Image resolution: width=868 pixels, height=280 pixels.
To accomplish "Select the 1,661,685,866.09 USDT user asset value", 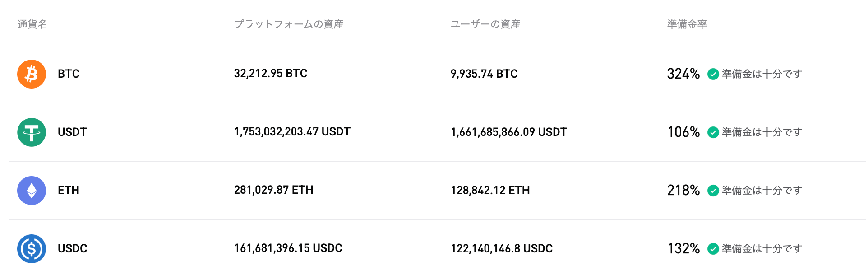I will click(x=509, y=132).
